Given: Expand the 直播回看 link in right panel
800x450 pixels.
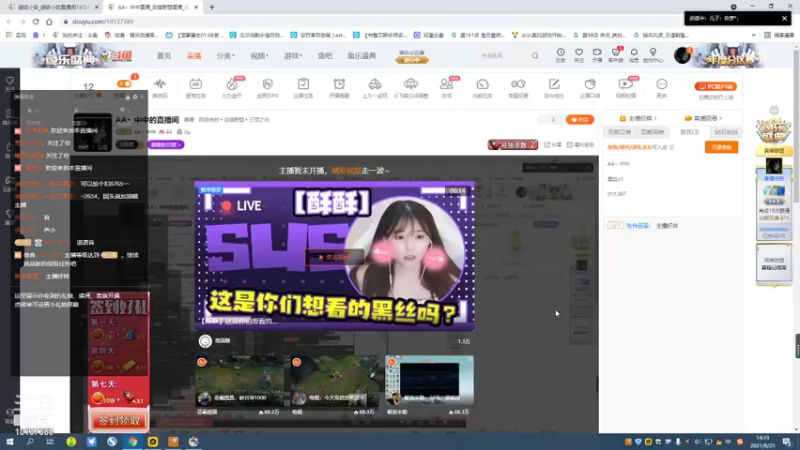Looking at the screenshot, I should [x=703, y=118].
